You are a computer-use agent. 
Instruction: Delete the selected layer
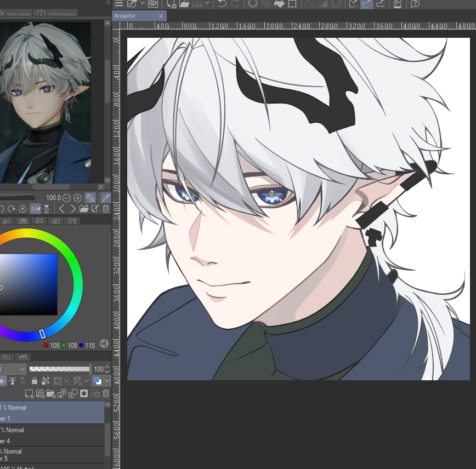pyautogui.click(x=106, y=393)
